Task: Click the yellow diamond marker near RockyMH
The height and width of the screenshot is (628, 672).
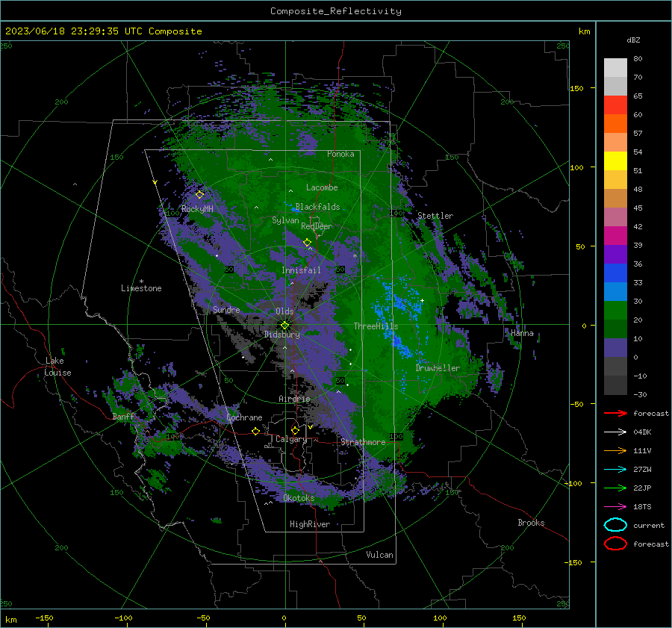Action: tap(199, 195)
